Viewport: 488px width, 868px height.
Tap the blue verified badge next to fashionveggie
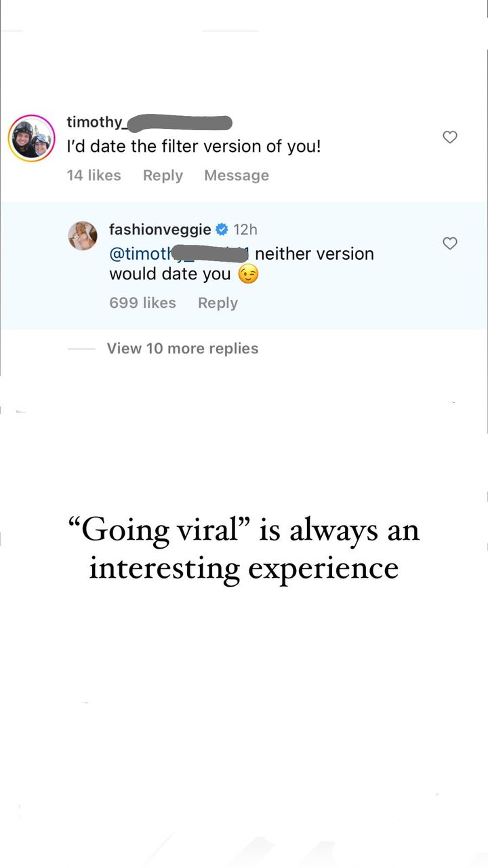pos(221,230)
